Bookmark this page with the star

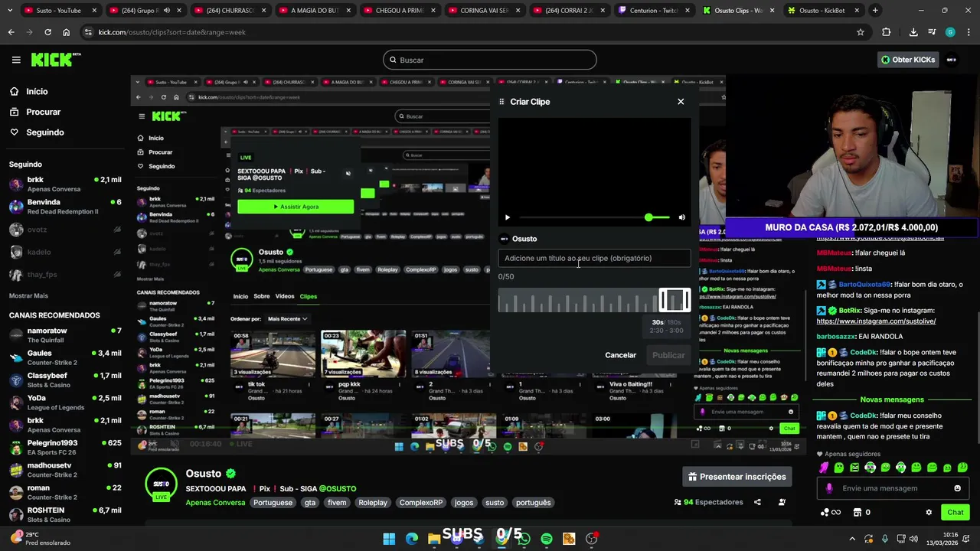tap(861, 32)
